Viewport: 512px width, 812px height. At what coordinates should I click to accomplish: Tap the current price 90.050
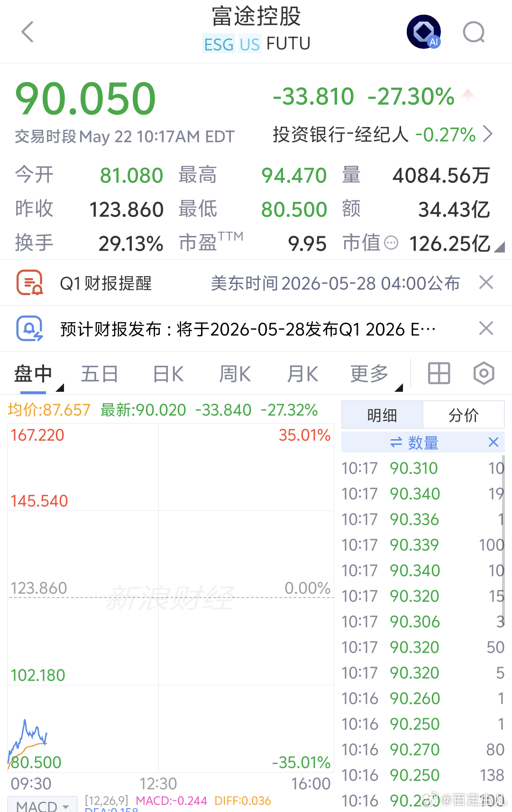click(x=86, y=99)
